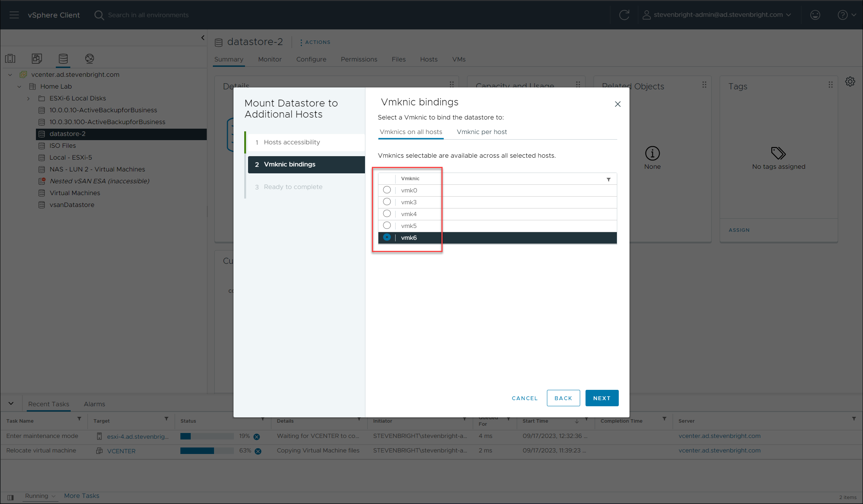The height and width of the screenshot is (504, 863).
Task: Select the vmk5 radio button
Action: (x=387, y=225)
